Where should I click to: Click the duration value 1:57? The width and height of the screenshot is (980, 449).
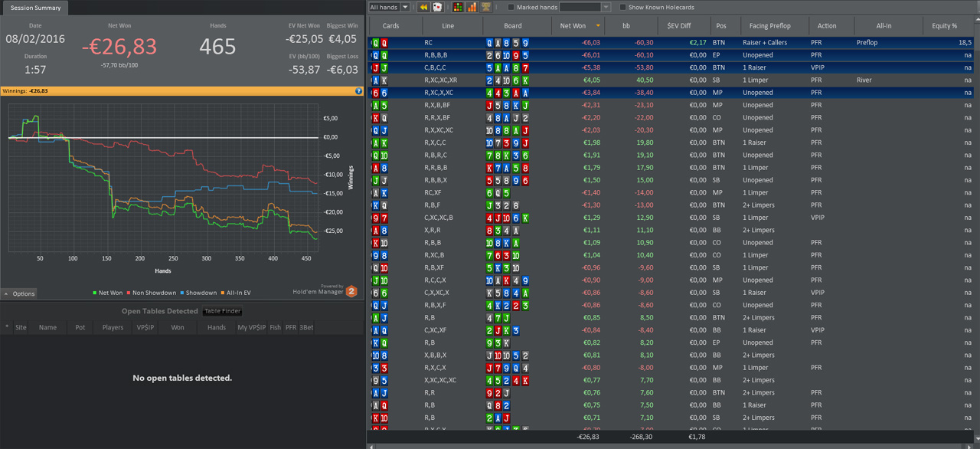(35, 70)
